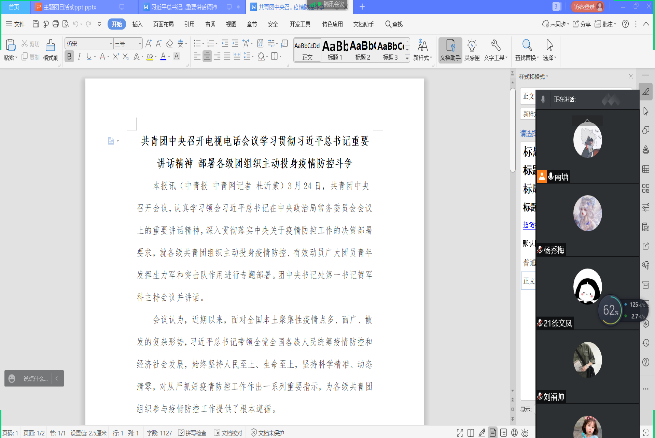Switch to the 插入 (Insert) ribbon tab

pyautogui.click(x=138, y=21)
